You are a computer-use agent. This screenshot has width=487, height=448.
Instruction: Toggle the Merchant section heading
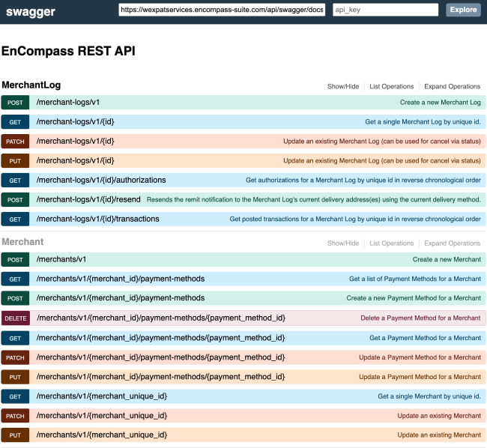22,242
